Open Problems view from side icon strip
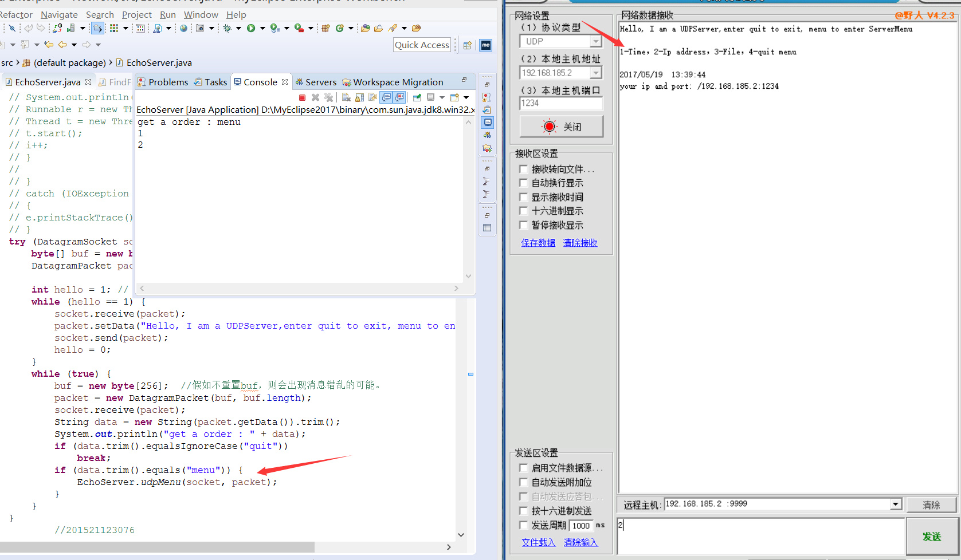This screenshot has width=961, height=560. click(x=487, y=98)
